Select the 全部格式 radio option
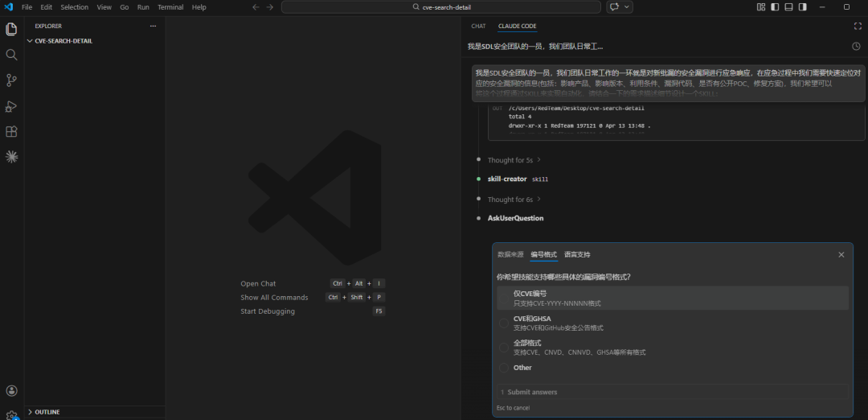The width and height of the screenshot is (868, 420). (x=504, y=348)
